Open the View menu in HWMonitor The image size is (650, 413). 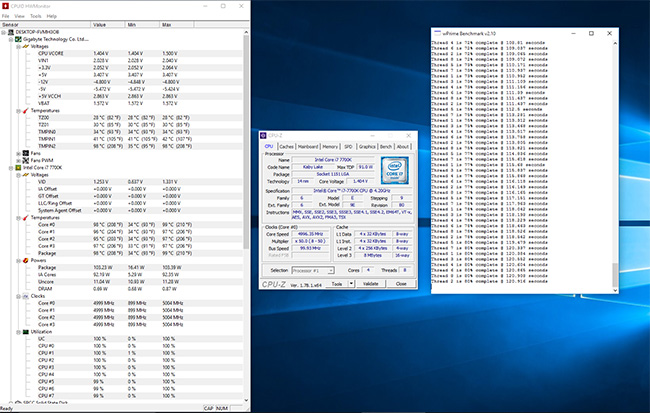coord(21,16)
